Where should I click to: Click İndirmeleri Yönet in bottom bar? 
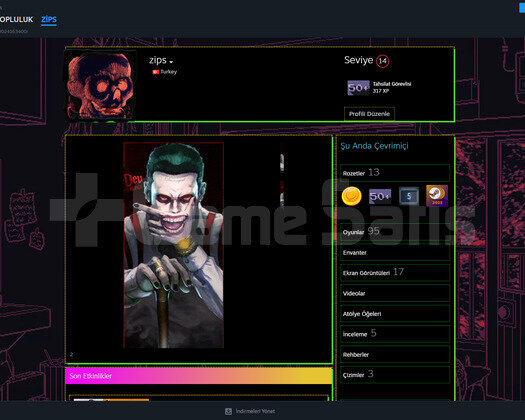[255, 411]
